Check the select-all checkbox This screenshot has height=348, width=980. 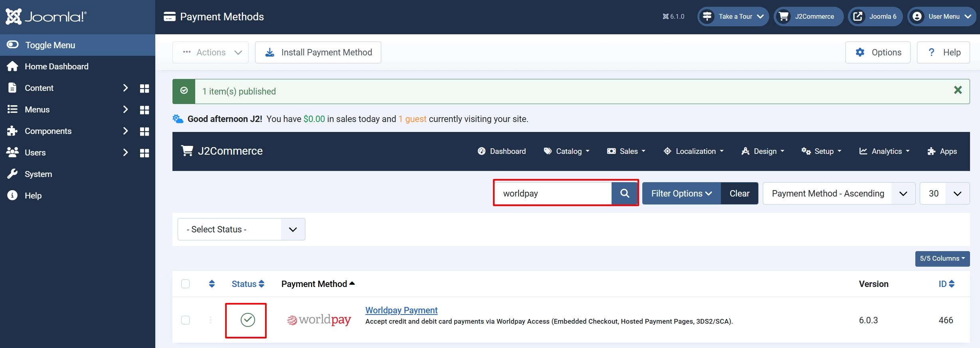185,284
